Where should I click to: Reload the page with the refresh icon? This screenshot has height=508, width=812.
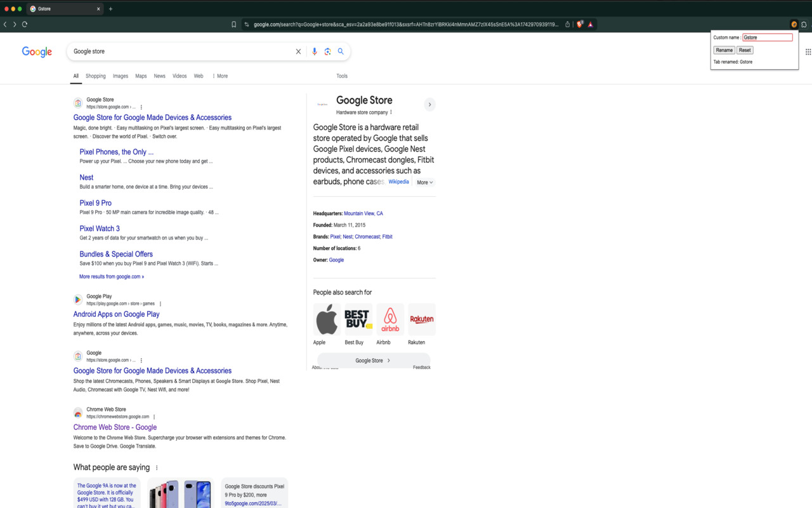pyautogui.click(x=25, y=24)
